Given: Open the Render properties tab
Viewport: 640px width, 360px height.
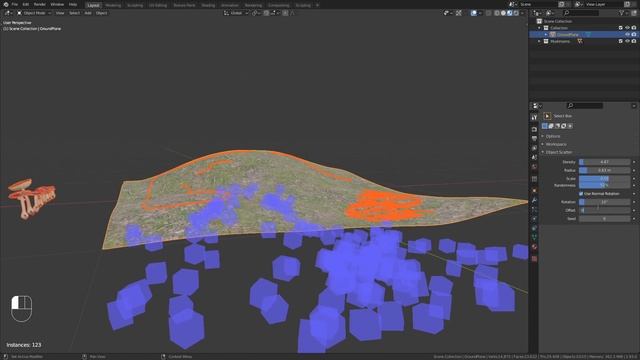Looking at the screenshot, I should [534, 129].
